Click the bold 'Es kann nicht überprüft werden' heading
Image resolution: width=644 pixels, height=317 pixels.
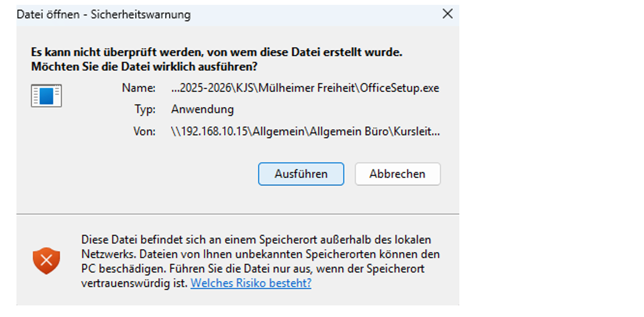[216, 52]
